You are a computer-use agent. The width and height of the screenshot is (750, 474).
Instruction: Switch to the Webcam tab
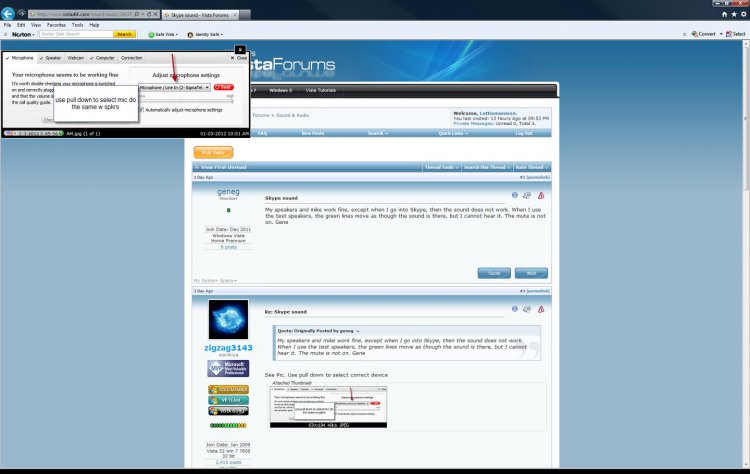[76, 58]
